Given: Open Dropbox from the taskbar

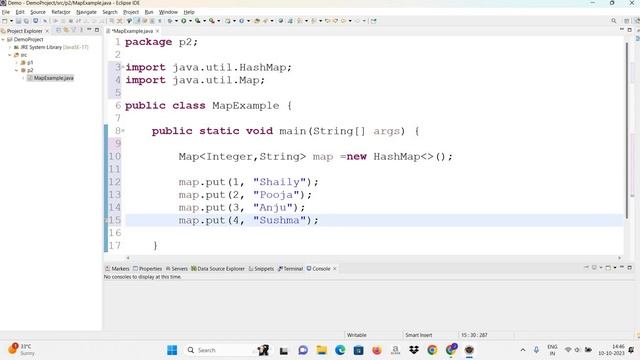Looking at the screenshot, I should coord(413,350).
